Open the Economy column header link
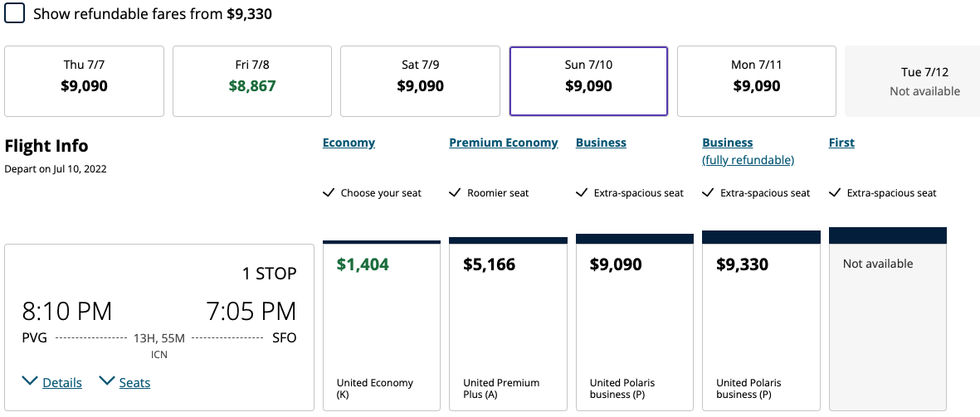980x417 pixels. click(349, 143)
